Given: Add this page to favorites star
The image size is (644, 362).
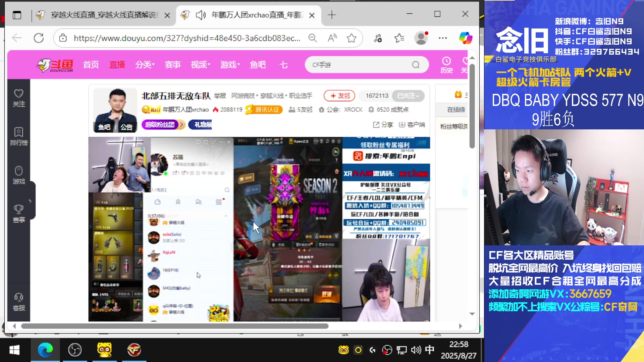Looking at the screenshot, I should (352, 38).
